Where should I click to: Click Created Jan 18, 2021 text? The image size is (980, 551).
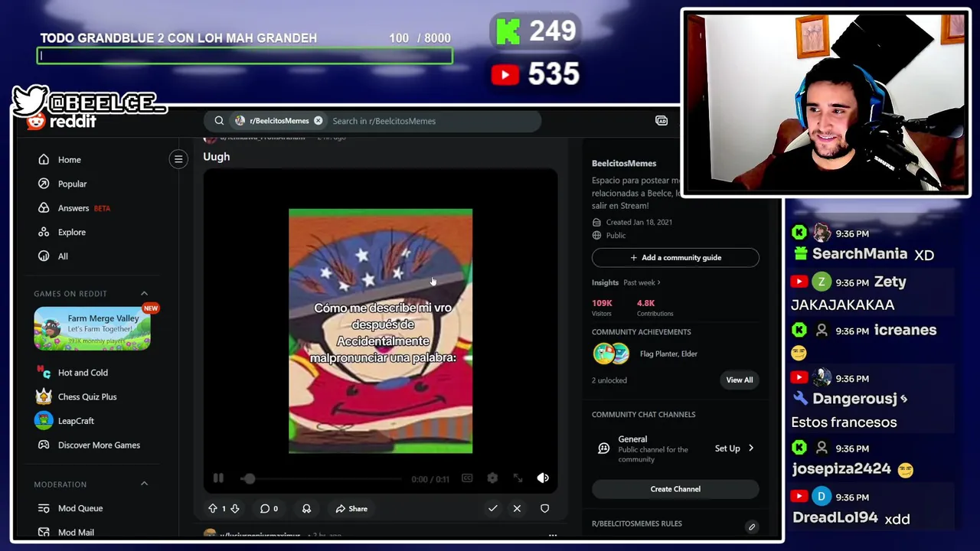pyautogui.click(x=639, y=222)
